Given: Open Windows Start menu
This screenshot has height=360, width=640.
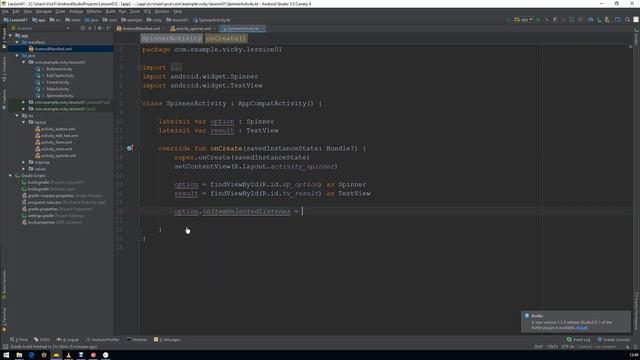Looking at the screenshot, I should (x=6, y=355).
